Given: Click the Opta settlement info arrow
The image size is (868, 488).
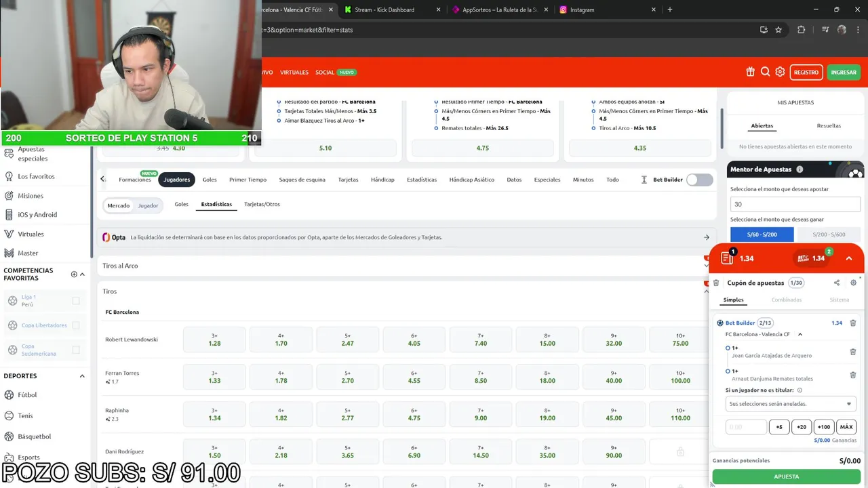Looking at the screenshot, I should pyautogui.click(x=707, y=237).
